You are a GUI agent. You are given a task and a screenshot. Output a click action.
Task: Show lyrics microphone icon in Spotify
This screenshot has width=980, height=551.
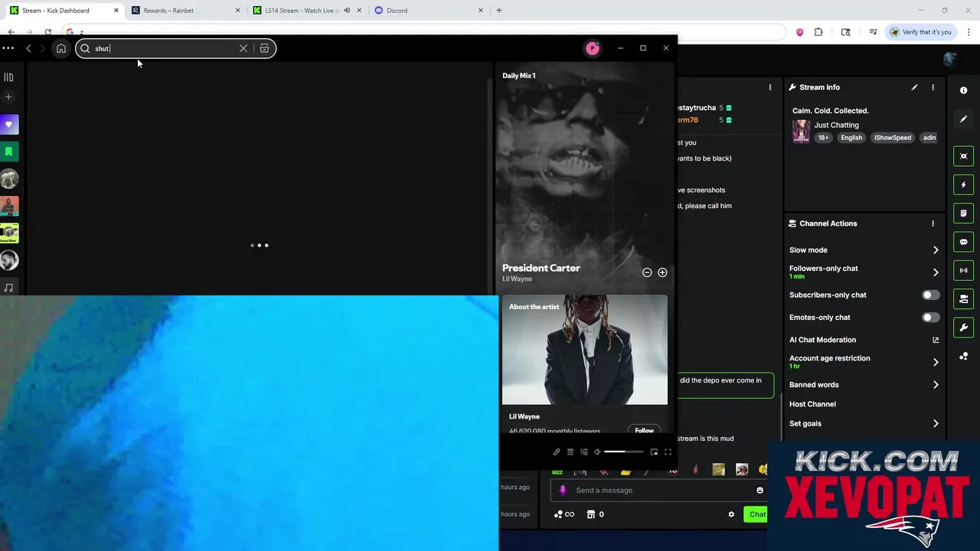point(557,452)
